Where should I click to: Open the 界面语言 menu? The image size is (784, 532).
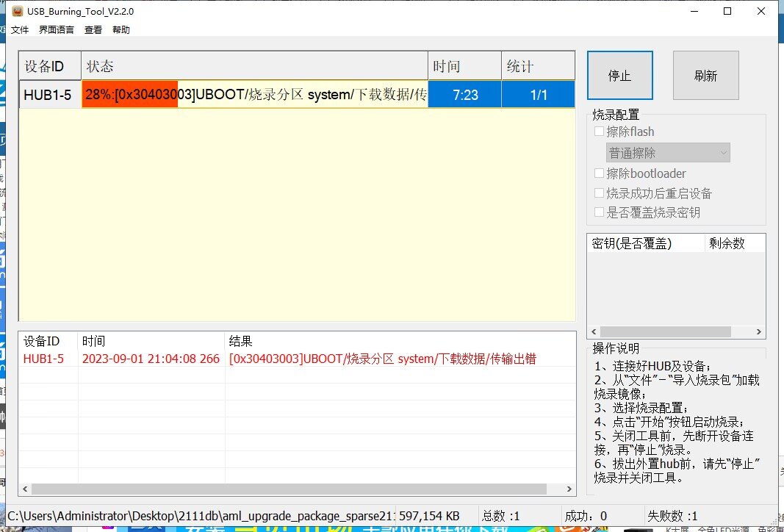coord(57,30)
